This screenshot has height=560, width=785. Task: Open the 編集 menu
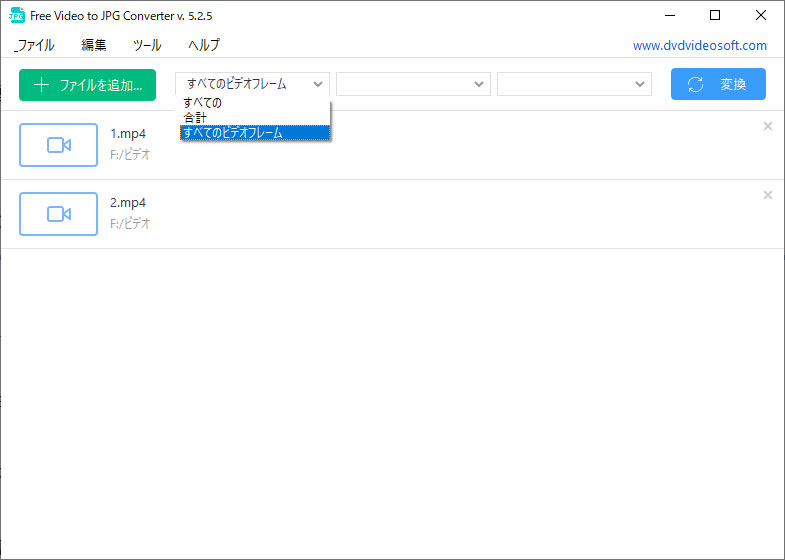(x=94, y=45)
